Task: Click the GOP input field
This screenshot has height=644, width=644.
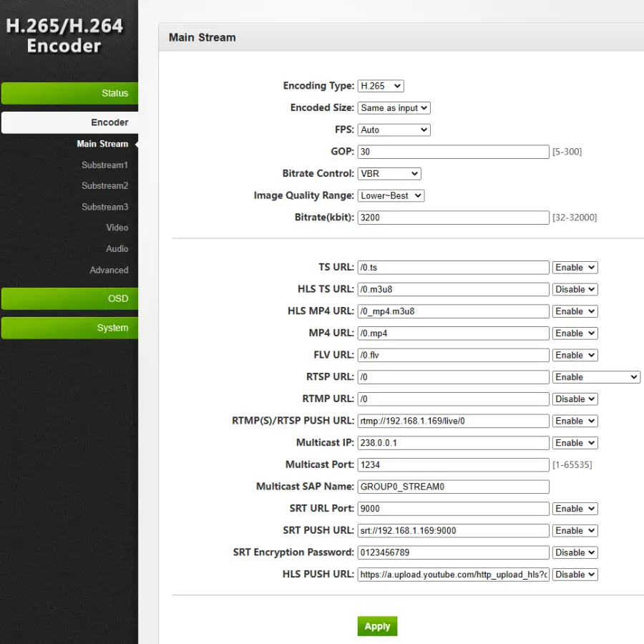Action: coord(453,152)
